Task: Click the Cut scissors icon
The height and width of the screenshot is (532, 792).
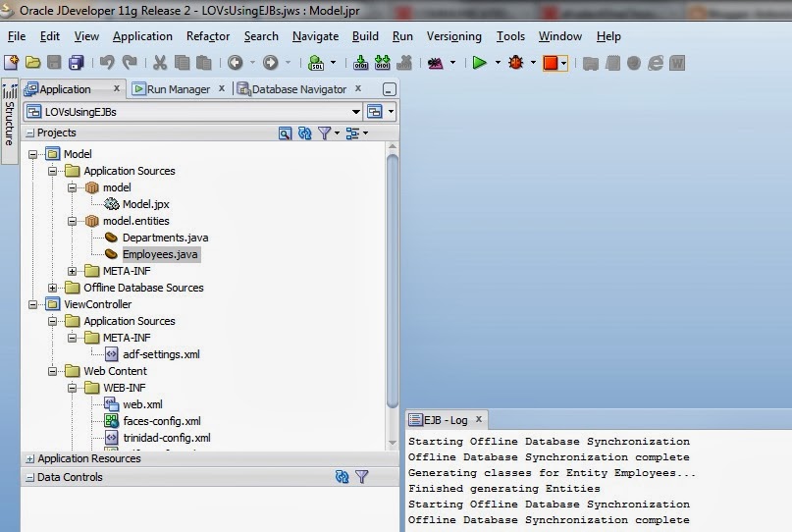Action: click(160, 63)
